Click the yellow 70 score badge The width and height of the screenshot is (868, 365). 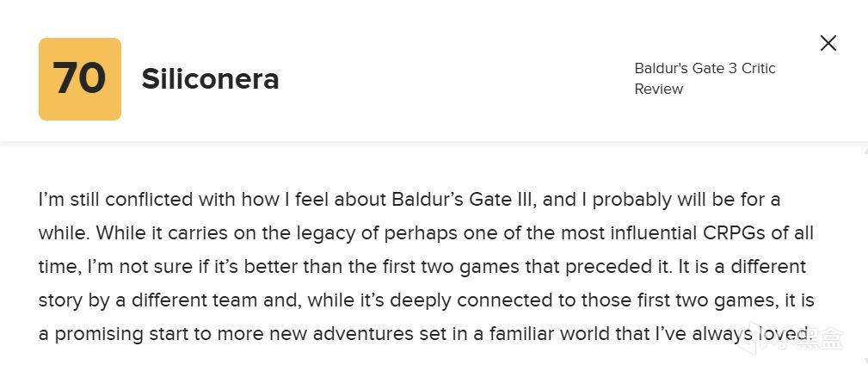point(80,79)
